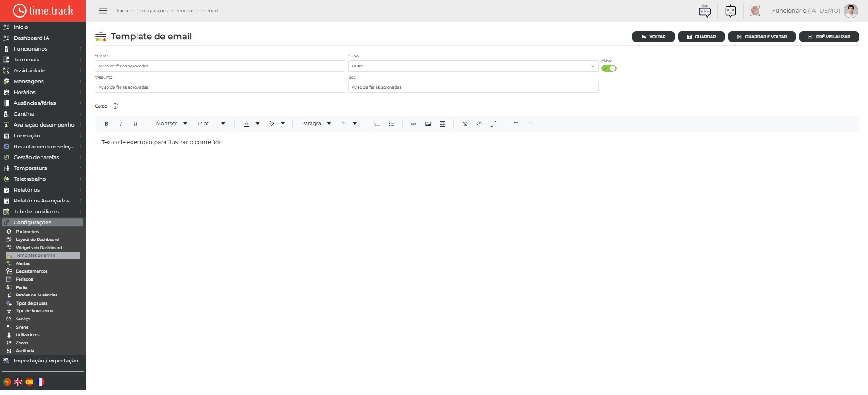Disable the Ativo switch
This screenshot has height=395, width=868.
(x=609, y=68)
